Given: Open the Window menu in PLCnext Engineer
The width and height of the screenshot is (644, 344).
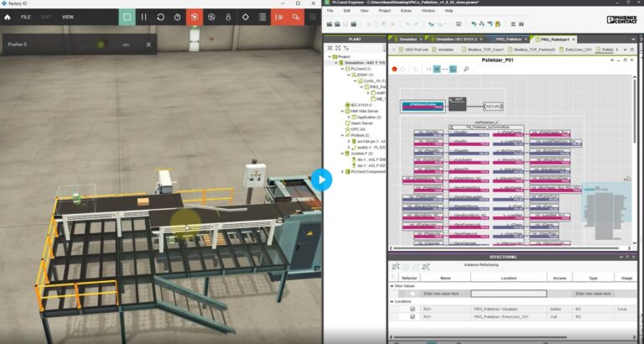Looking at the screenshot, I should pos(428,11).
